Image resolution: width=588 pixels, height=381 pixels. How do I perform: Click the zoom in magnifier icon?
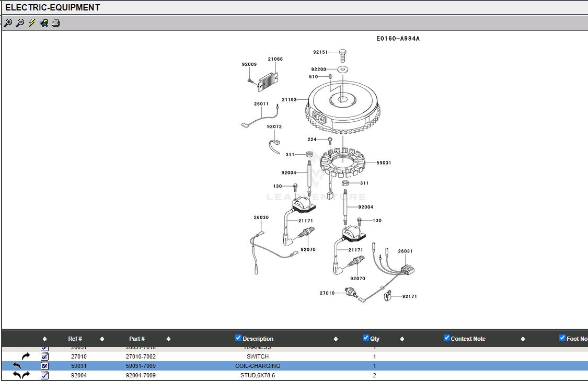coord(8,23)
